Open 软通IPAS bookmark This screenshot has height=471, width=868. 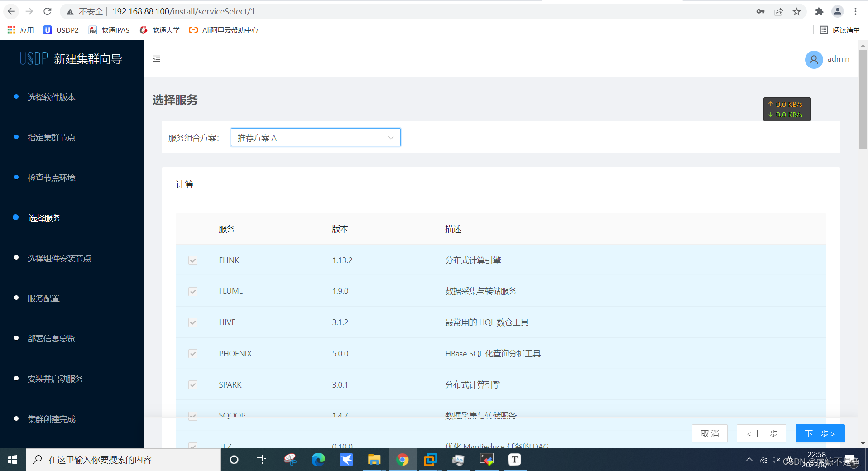(x=109, y=30)
